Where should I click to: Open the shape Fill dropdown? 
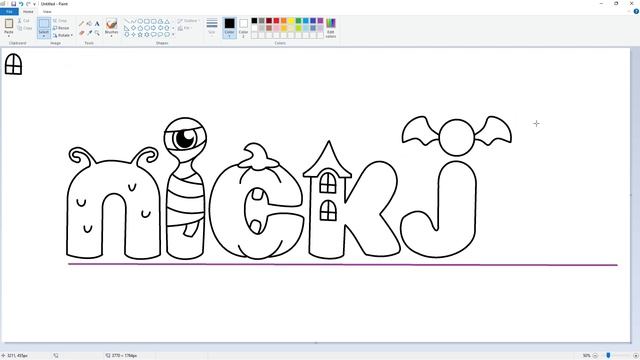[x=186, y=28]
